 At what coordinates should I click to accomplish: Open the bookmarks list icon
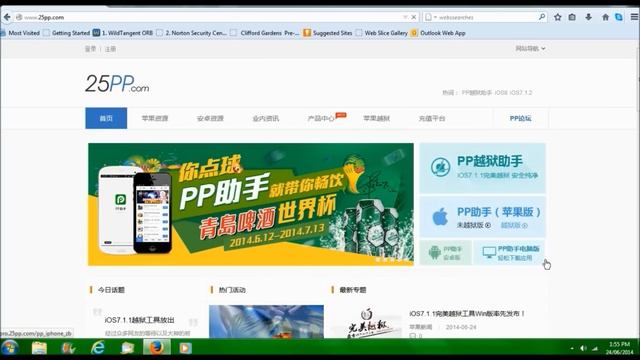572,17
